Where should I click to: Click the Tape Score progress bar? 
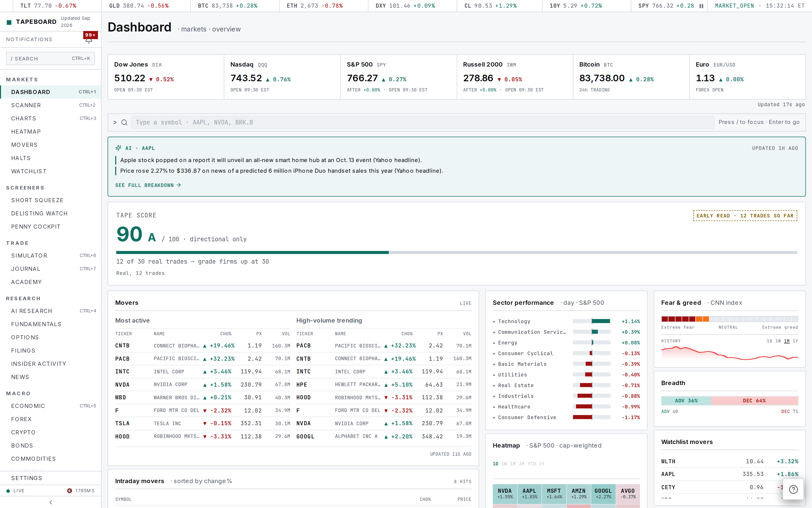(456, 252)
